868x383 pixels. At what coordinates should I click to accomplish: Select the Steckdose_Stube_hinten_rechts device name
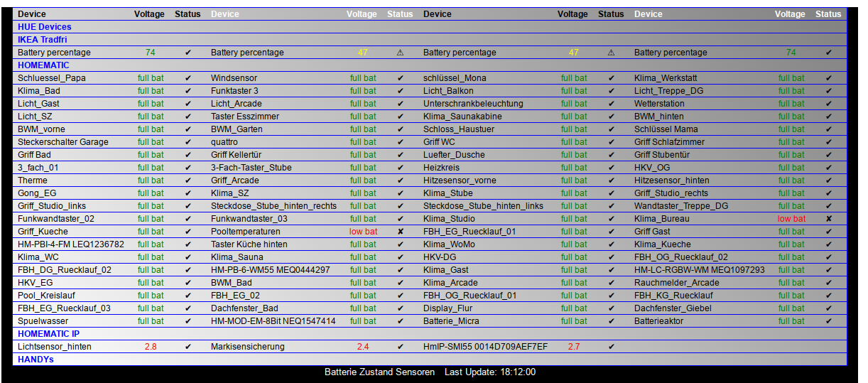tap(274, 206)
